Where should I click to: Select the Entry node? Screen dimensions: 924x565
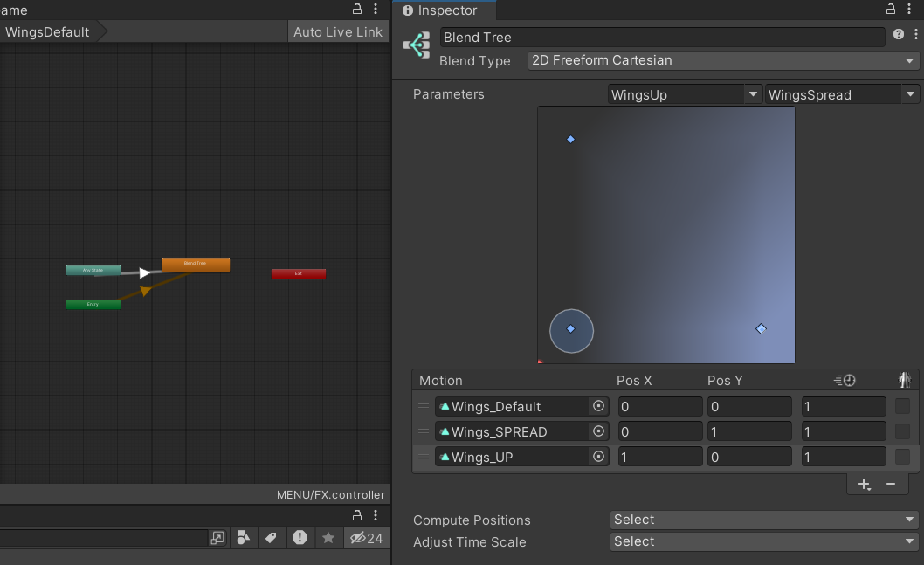(93, 304)
